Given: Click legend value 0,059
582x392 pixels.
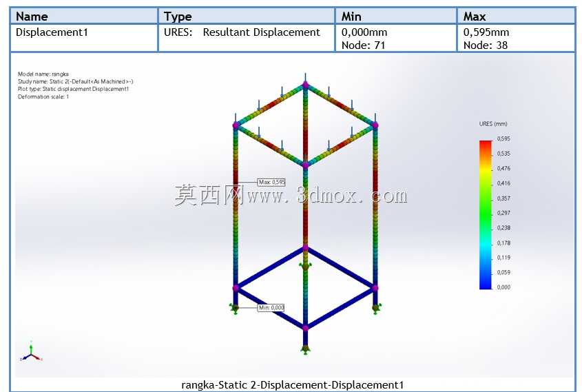Looking at the screenshot, I should pos(503,272).
